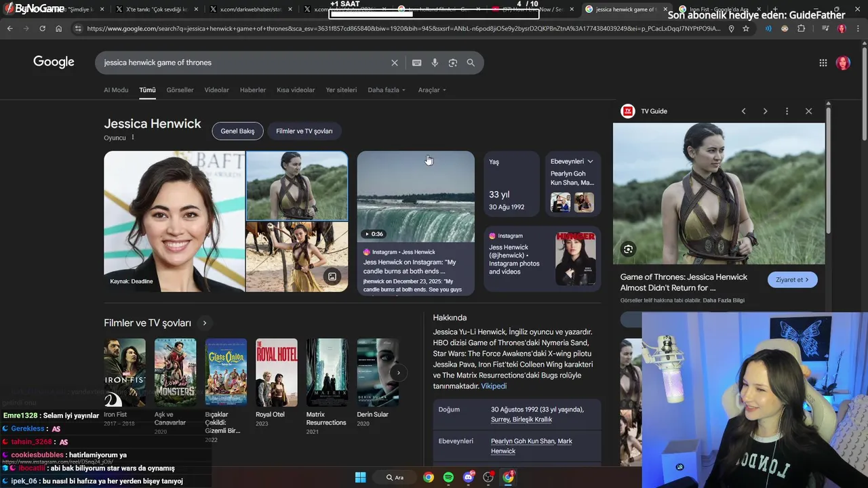Start voice search with the microphone icon
Screen dimensions: 868x488
(x=435, y=62)
